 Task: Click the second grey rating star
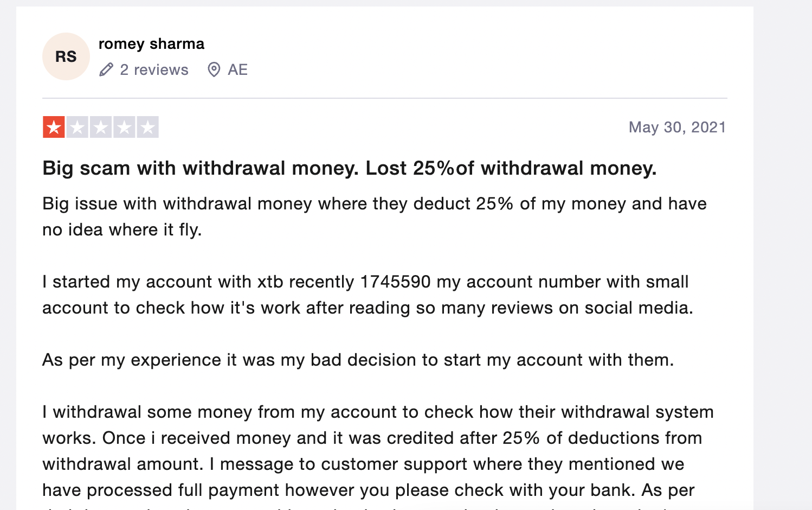[78, 127]
